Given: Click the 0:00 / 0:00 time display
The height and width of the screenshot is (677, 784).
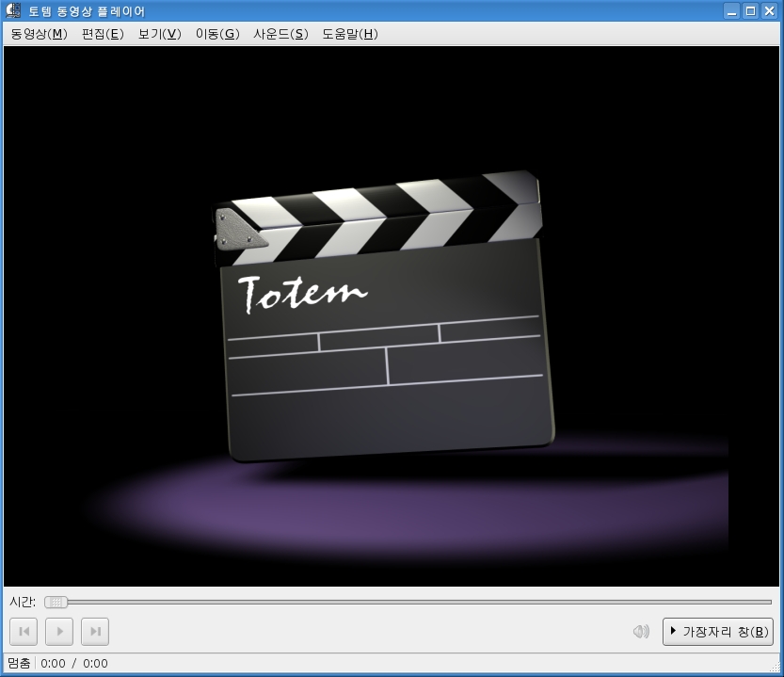Looking at the screenshot, I should 74,664.
